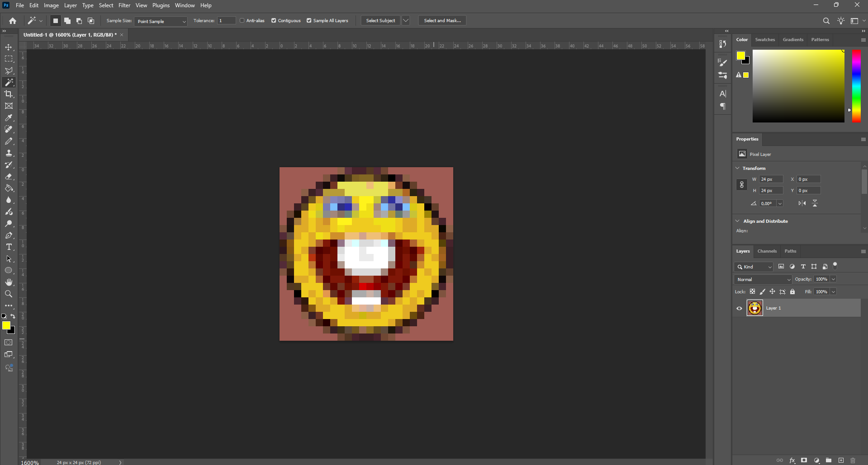Viewport: 868px width, 465px height.
Task: Open the Sample Size dropdown
Action: (161, 21)
